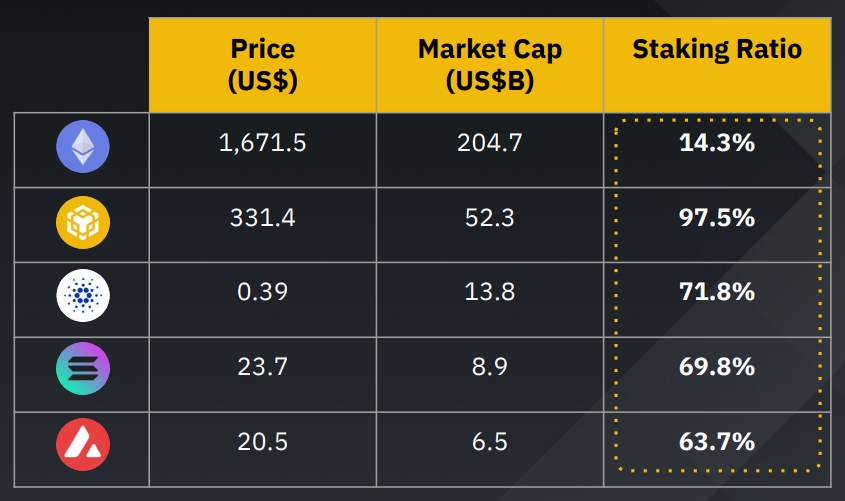845x501 pixels.
Task: Click the 69.8% staking ratio value
Action: pos(716,367)
